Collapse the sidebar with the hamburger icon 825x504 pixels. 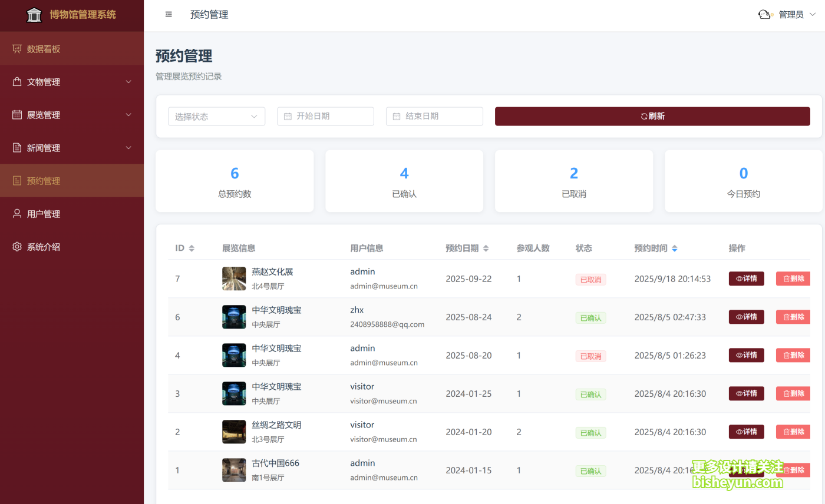point(169,14)
